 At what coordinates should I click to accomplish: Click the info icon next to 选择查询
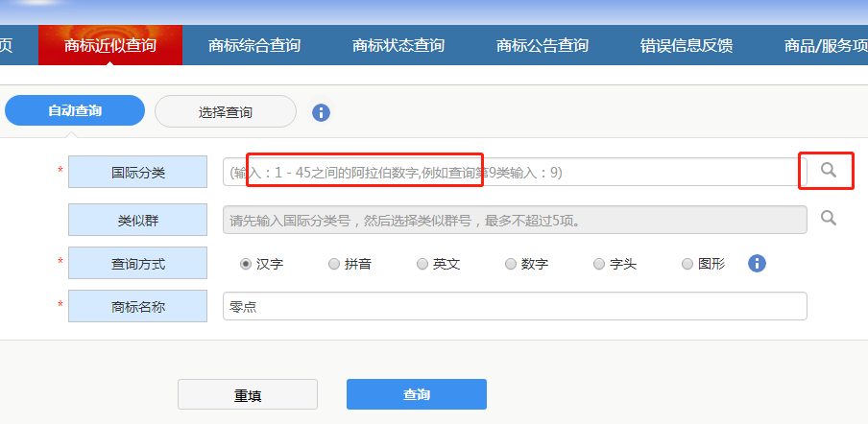coord(321,112)
